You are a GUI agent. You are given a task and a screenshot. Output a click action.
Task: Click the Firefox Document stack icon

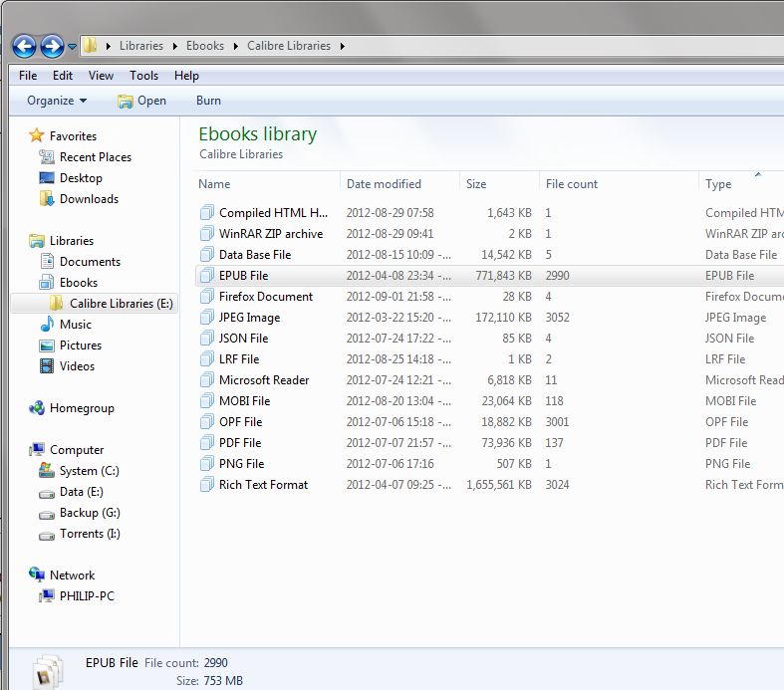[207, 297]
